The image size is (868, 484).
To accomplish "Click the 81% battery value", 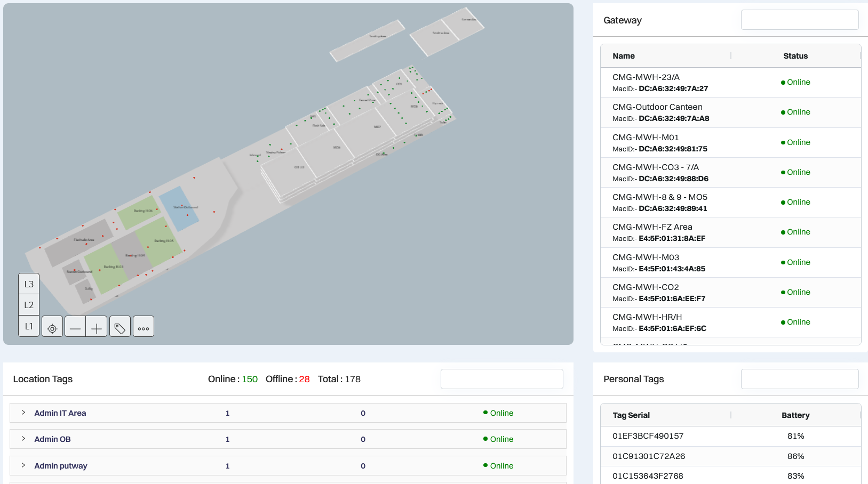I will click(795, 436).
